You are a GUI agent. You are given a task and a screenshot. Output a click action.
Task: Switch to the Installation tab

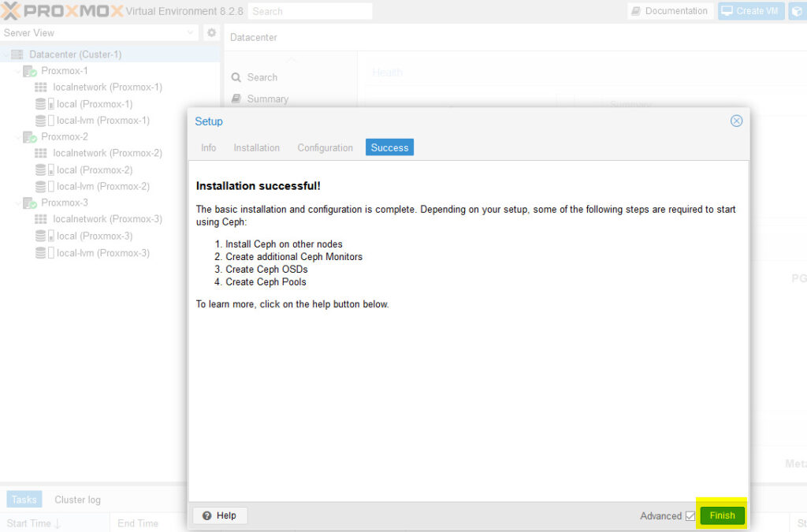tap(257, 147)
